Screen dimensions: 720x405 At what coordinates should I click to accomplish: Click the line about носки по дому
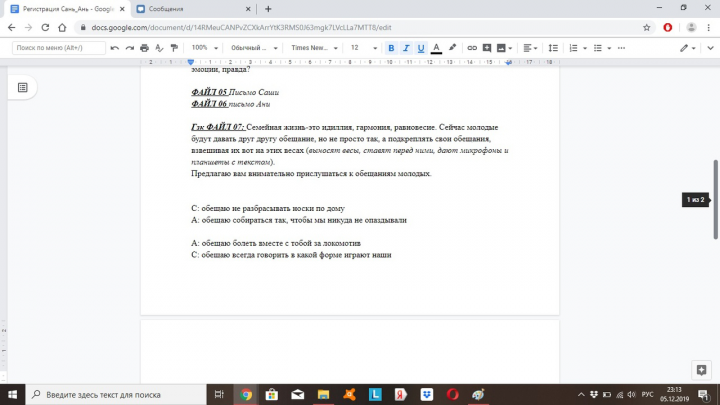pos(268,208)
